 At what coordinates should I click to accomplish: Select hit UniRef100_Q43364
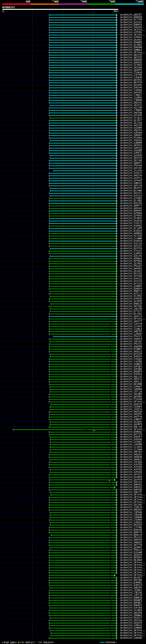point(131,67)
